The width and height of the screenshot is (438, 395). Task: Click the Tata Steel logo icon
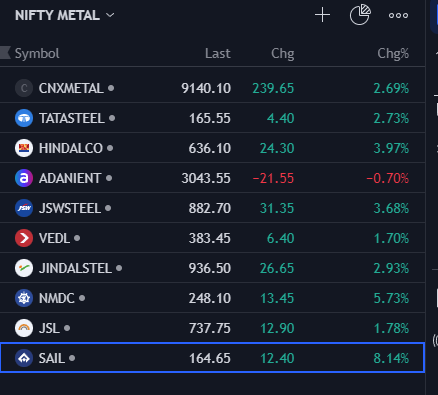24,118
